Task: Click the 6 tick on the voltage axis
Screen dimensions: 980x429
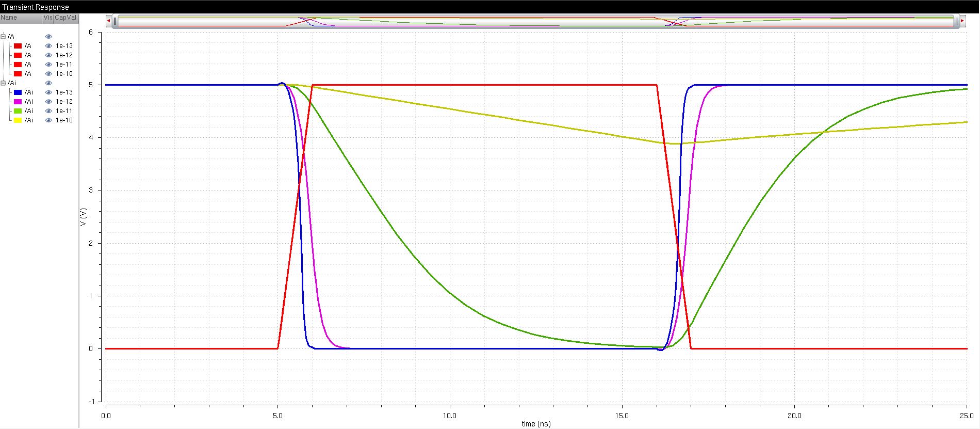Action: pyautogui.click(x=91, y=32)
